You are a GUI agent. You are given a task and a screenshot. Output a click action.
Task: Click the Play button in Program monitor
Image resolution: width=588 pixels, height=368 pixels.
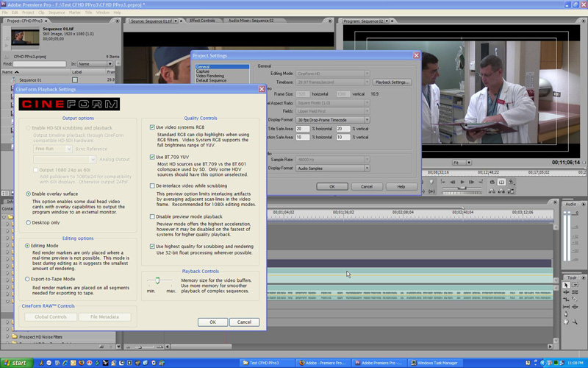tap(462, 182)
